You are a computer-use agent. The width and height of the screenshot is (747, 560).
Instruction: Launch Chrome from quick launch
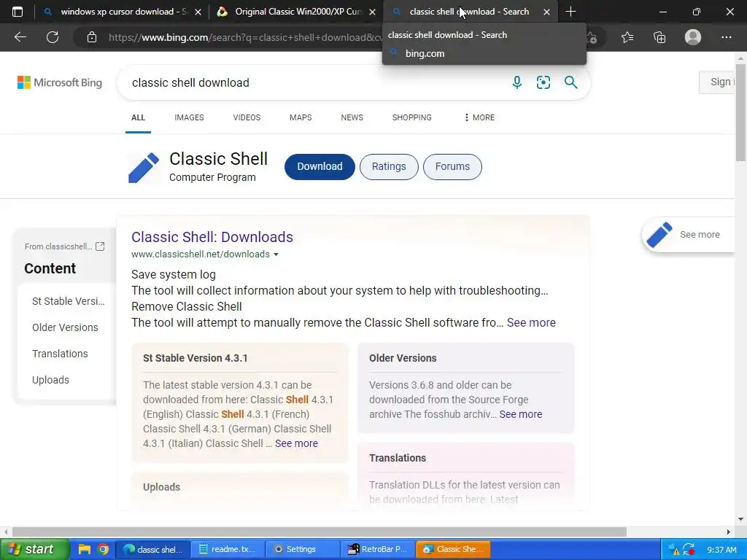click(103, 549)
